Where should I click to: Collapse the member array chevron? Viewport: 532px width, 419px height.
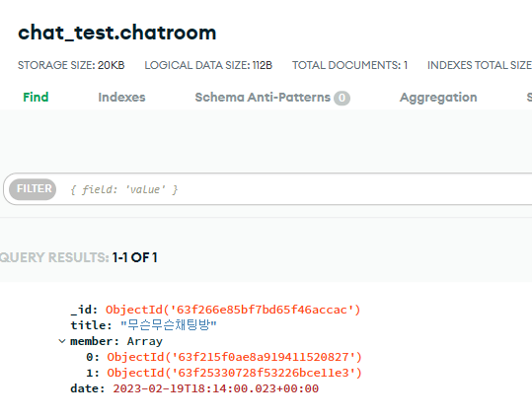pos(62,341)
